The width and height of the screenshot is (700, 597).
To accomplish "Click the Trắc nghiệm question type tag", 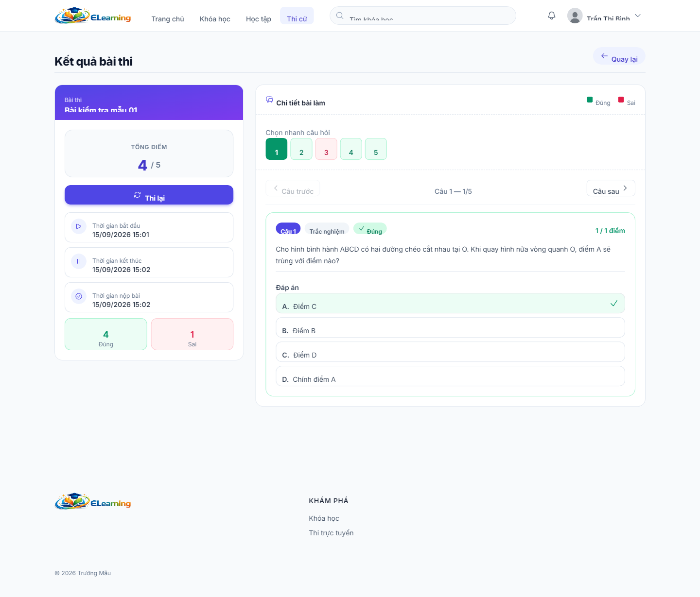I will (327, 229).
